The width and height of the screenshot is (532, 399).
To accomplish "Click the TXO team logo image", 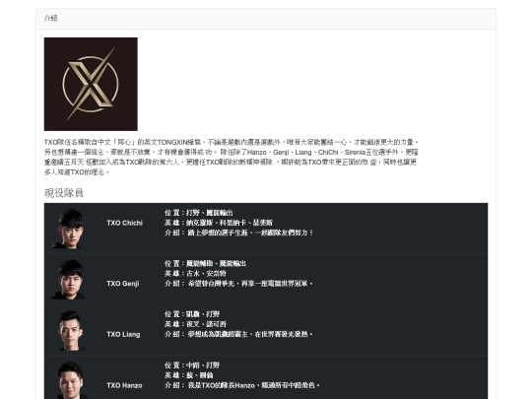I will tap(91, 84).
